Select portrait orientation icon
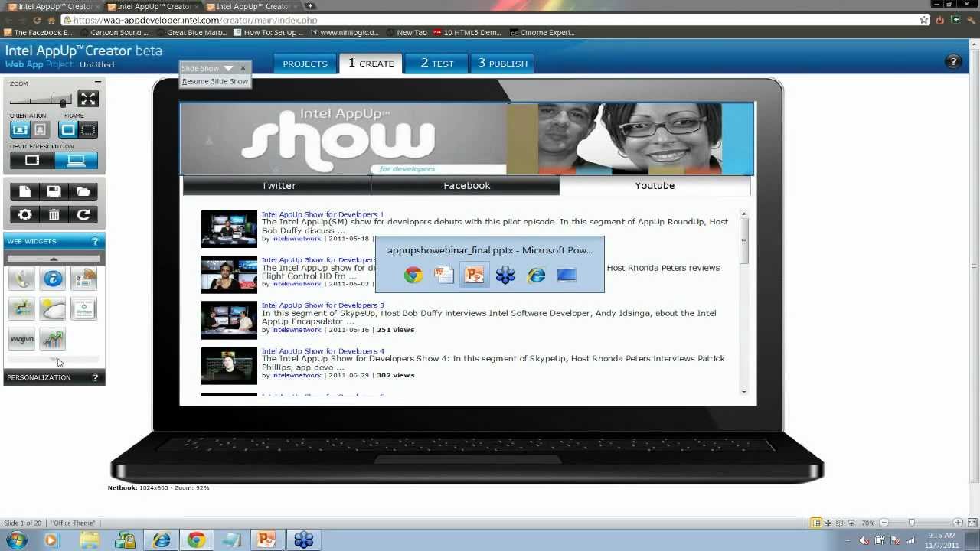980x551 pixels. 41,130
